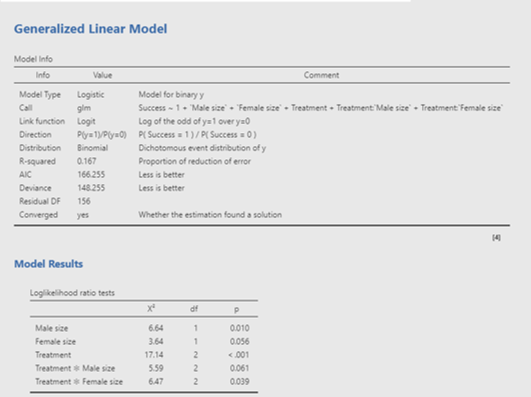This screenshot has width=531, height=397.
Task: Click the 'Binomial' value
Action: coord(92,148)
